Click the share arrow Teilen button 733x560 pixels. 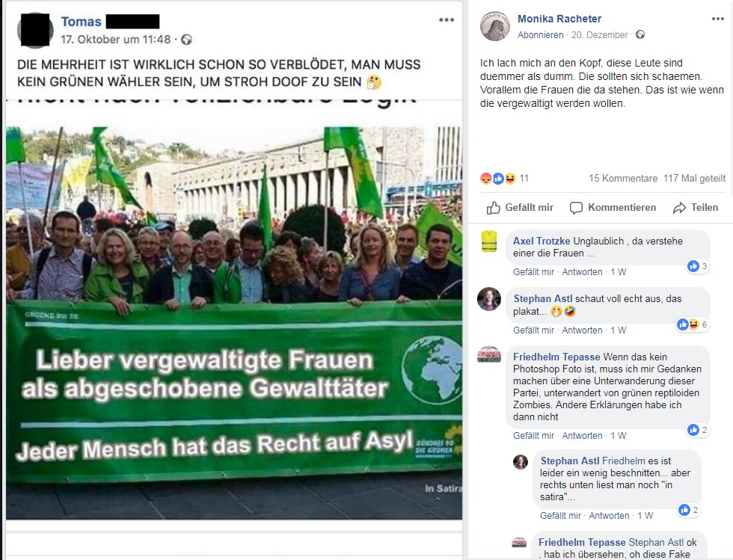(x=696, y=208)
